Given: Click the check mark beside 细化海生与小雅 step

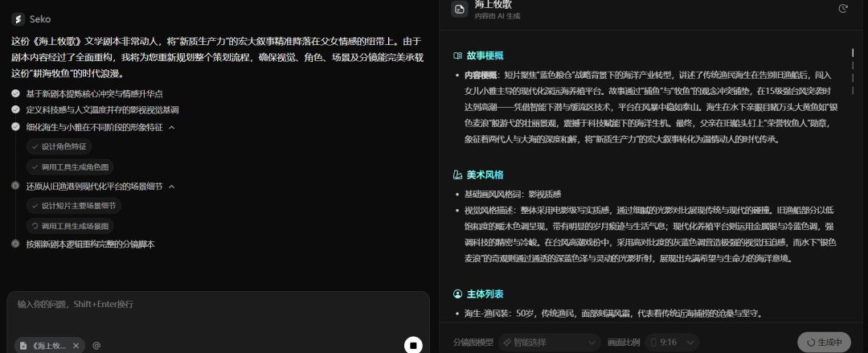Looking at the screenshot, I should click(x=15, y=127).
